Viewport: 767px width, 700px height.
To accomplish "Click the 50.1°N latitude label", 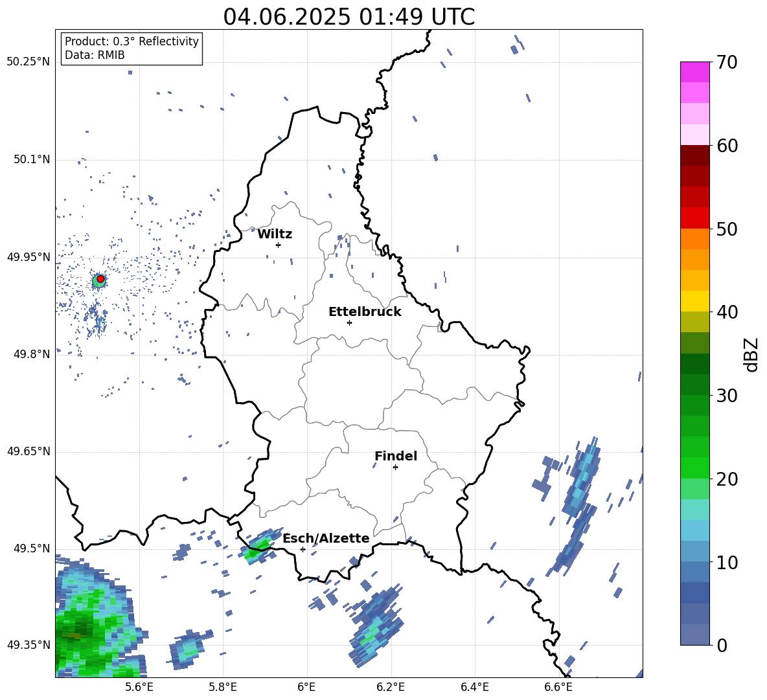I will (x=32, y=160).
